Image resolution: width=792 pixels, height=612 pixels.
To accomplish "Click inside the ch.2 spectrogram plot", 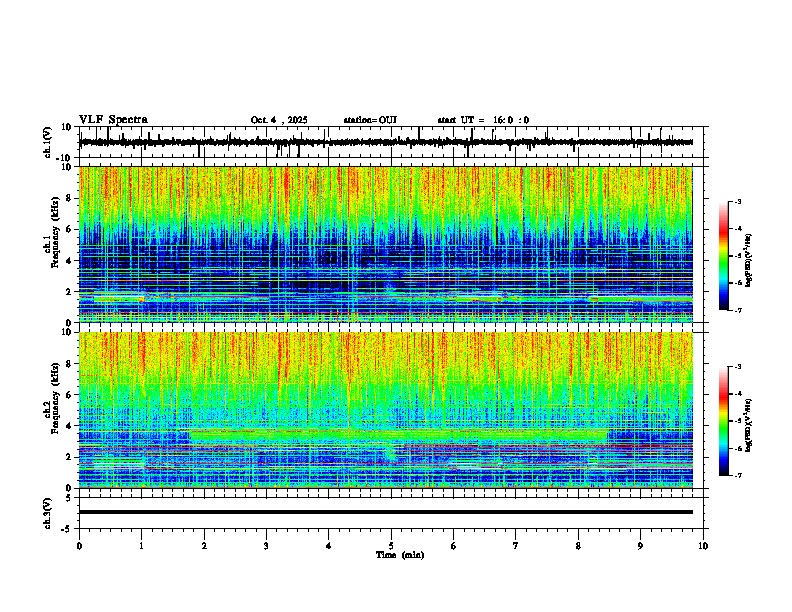I will (385, 410).
